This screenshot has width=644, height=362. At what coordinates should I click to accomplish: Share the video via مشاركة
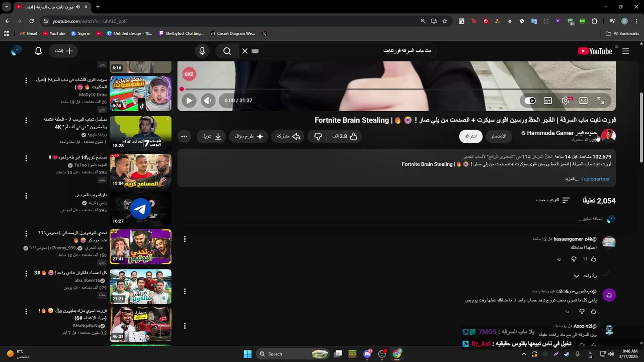tap(289, 136)
